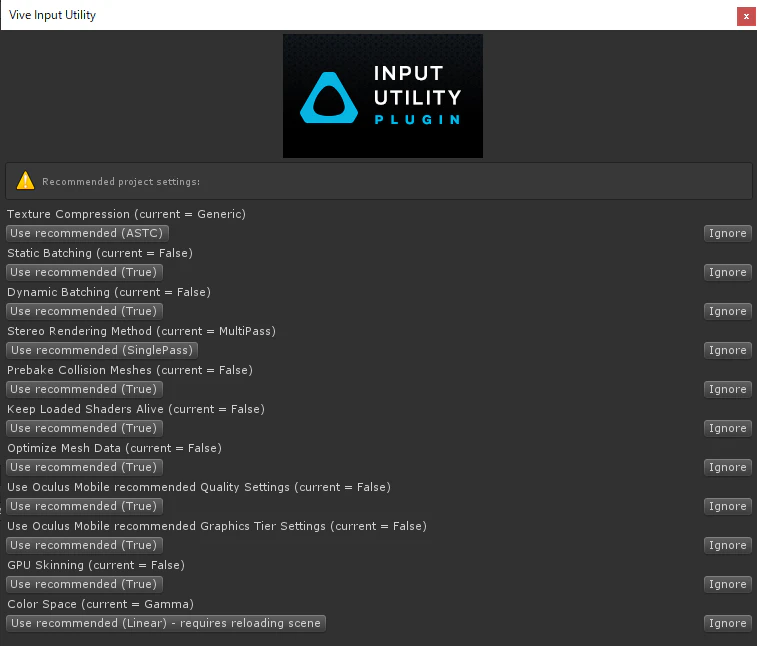Click 'Static Batching (current = False)' label
Viewport: 757px width, 646px height.
click(x=100, y=253)
